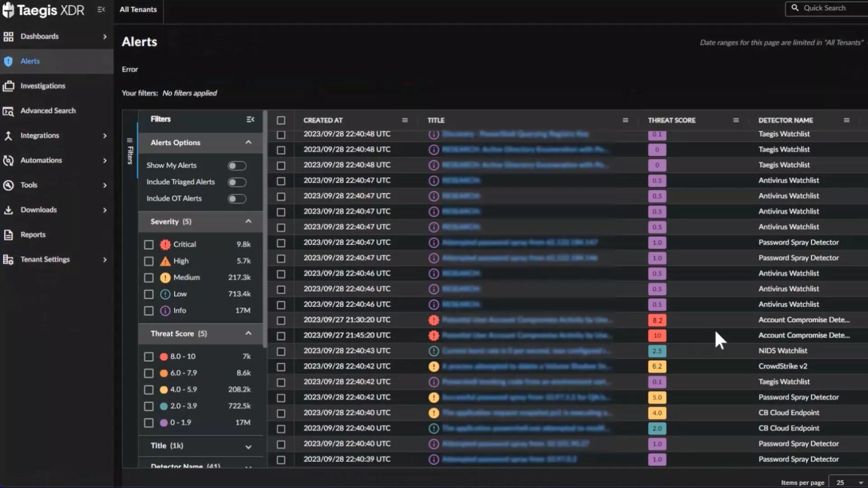This screenshot has height=488, width=868.
Task: Open the Dashboards menu item
Action: (x=39, y=36)
